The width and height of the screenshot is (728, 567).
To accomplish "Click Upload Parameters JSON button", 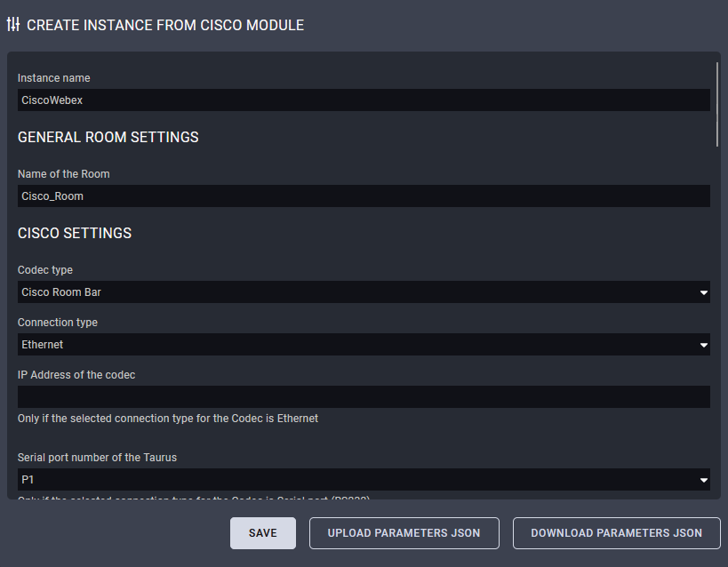I will point(404,533).
